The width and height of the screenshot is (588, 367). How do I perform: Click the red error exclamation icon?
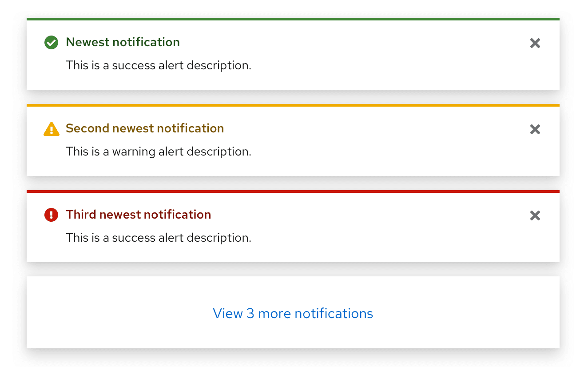pos(52,215)
